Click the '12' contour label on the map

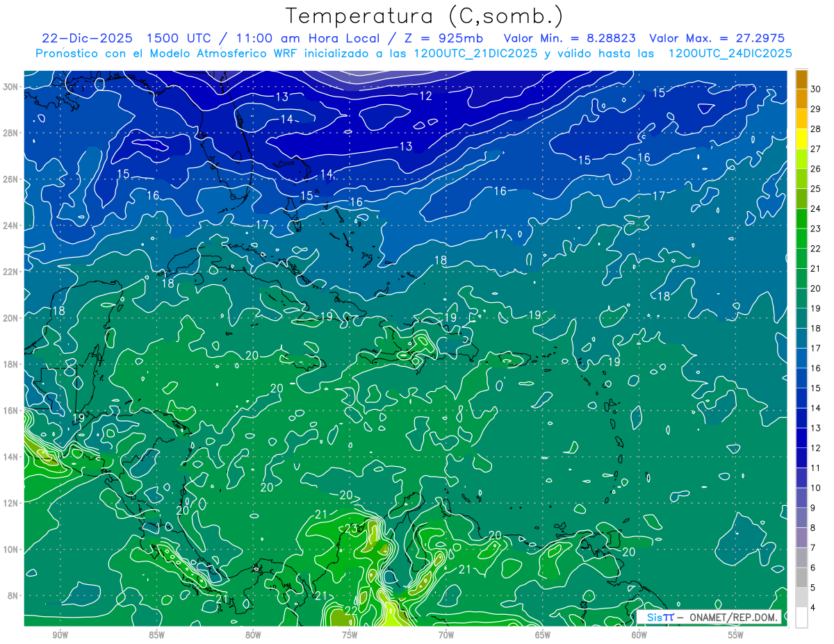pos(425,96)
